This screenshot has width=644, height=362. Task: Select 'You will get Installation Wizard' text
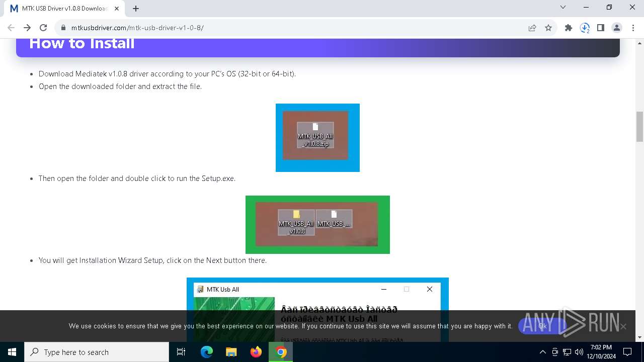[152, 260]
